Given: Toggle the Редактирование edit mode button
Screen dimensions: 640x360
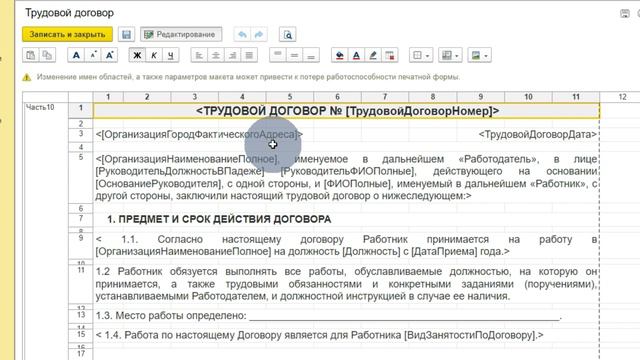Looking at the screenshot, I should tap(181, 35).
